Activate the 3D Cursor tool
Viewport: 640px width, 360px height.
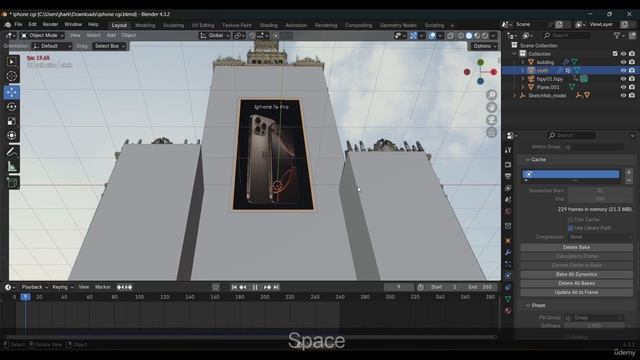coord(12,76)
